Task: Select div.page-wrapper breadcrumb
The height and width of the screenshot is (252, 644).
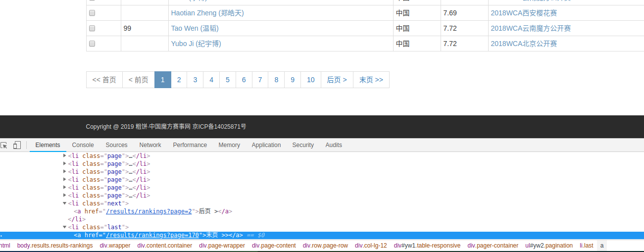Action: 222,246
